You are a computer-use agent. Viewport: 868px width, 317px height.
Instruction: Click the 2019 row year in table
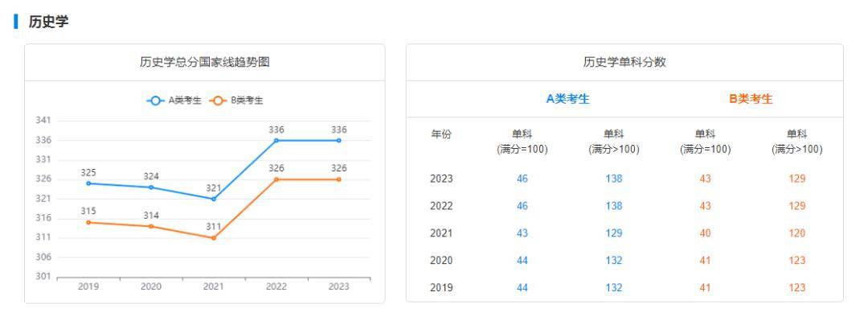[441, 287]
